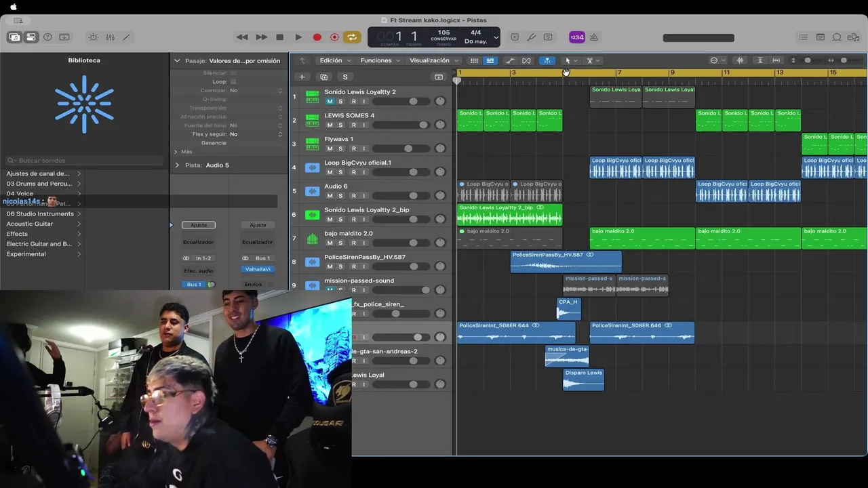Select Experimental in the library list
868x488 pixels.
[26, 254]
